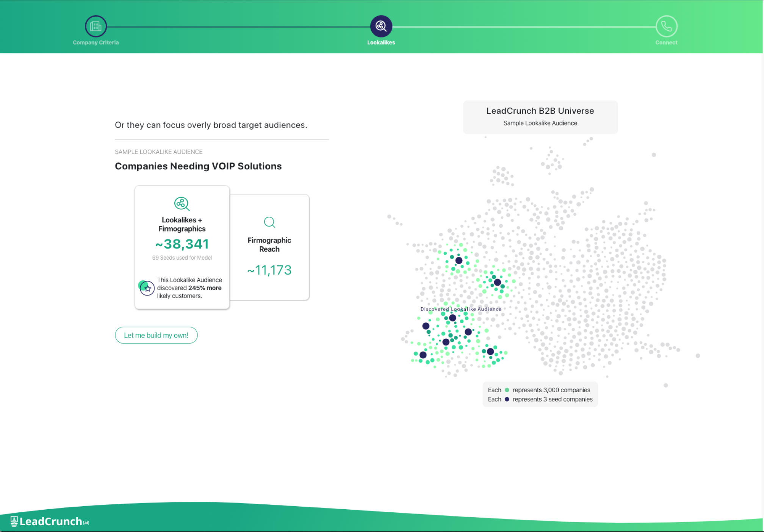
Task: Click 'Discovered Lookalike Audience' map label
Action: point(461,309)
